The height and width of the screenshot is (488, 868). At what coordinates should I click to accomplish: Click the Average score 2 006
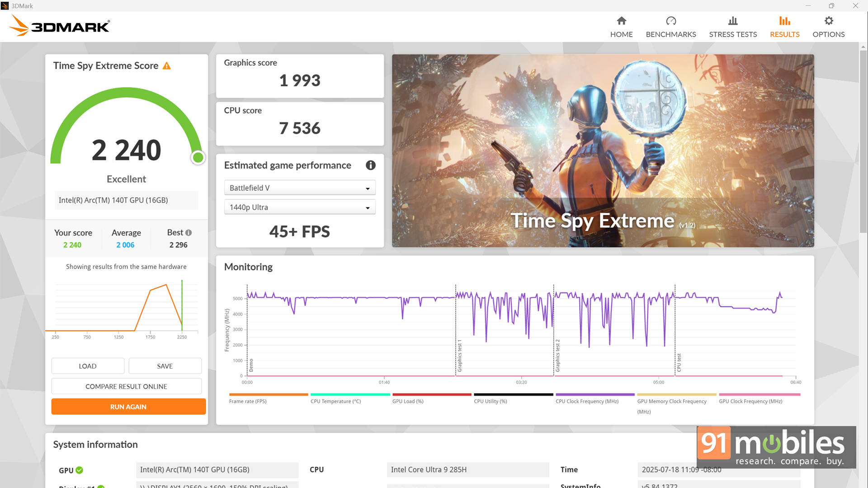pos(125,245)
